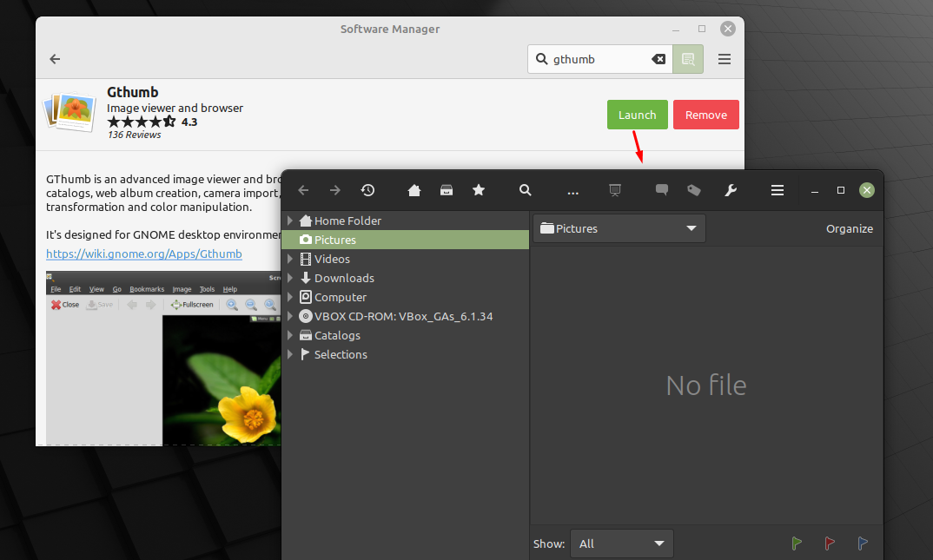Open the wiki.gnome.org Gthumb link

pos(144,254)
